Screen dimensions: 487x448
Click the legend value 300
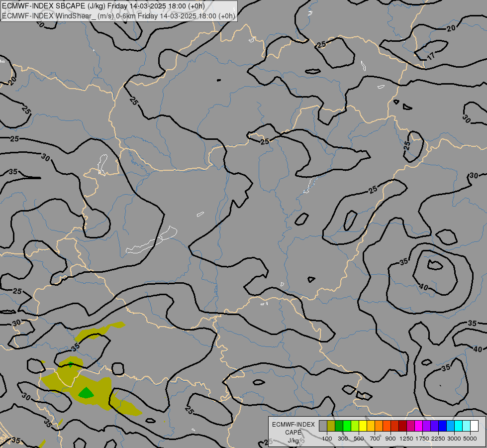[343, 439]
